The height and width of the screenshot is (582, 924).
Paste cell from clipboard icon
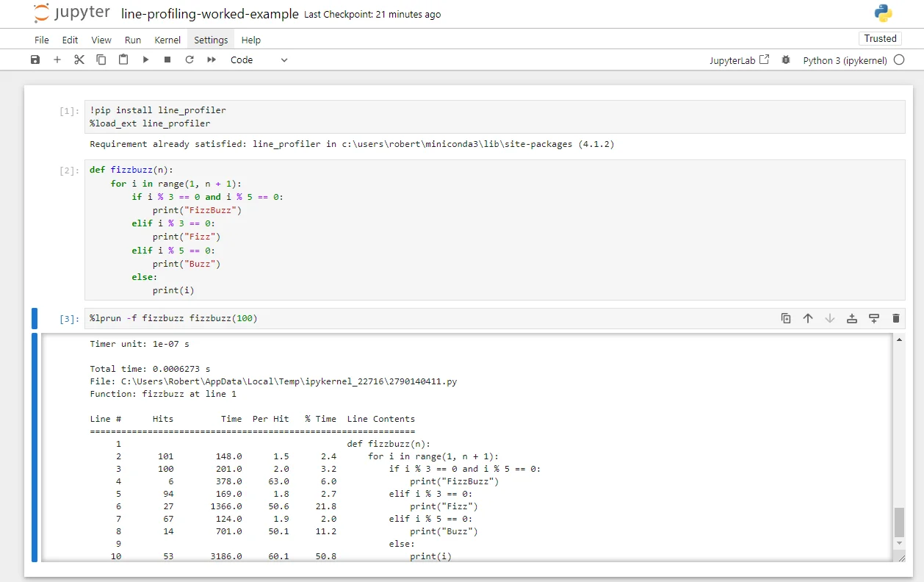(x=123, y=60)
